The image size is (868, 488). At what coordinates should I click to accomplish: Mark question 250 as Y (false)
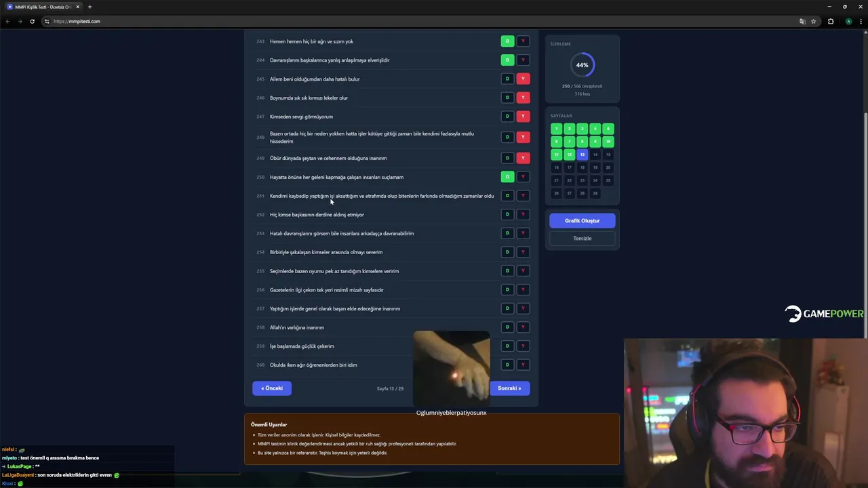523,177
